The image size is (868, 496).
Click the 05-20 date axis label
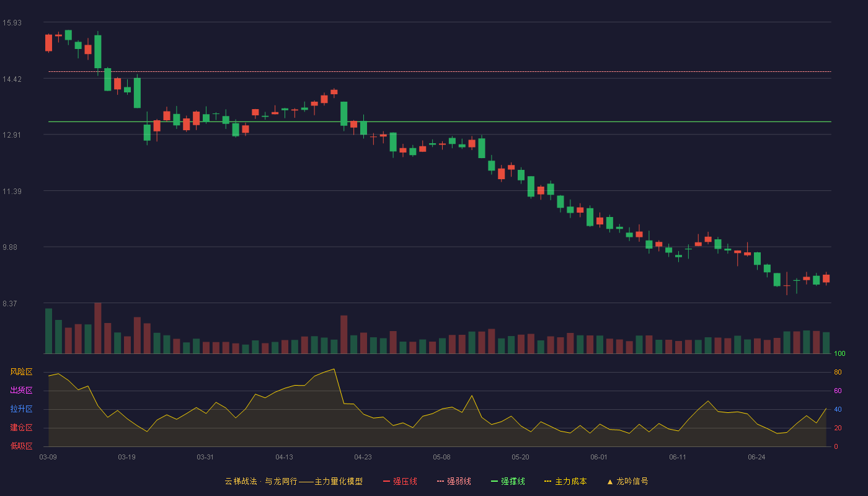520,457
